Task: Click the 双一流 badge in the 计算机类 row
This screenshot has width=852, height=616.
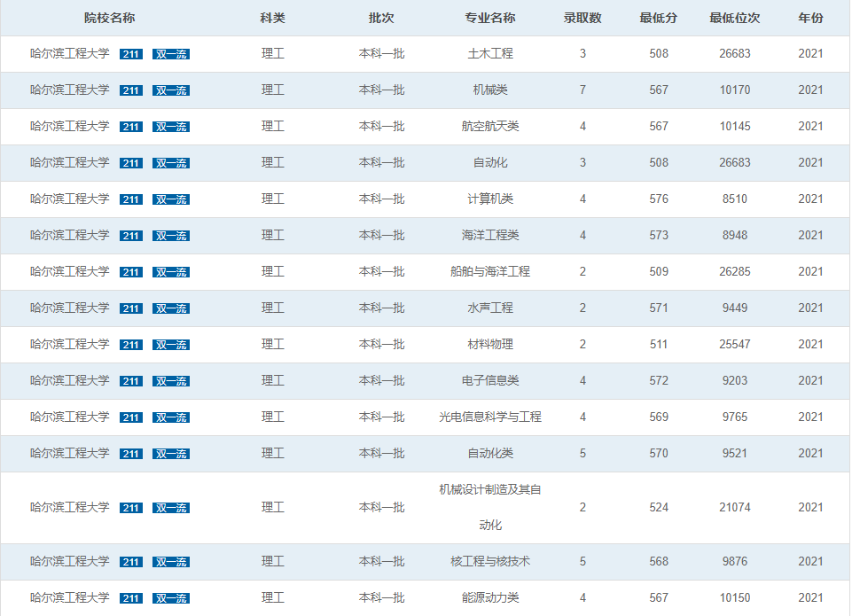Action: click(170, 199)
